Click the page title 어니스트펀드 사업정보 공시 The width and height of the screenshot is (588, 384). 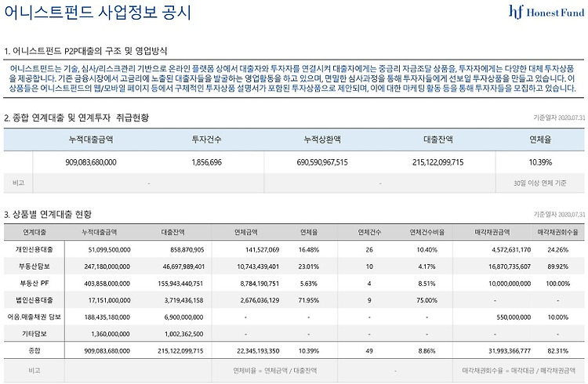pos(98,12)
